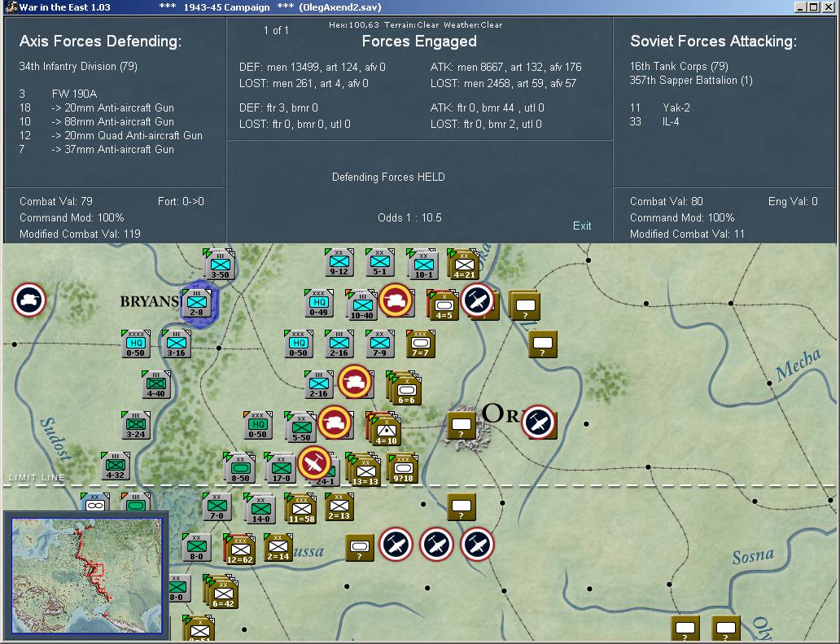The image size is (840, 644).
Task: Select the Axis 7-9 division counter
Action: (x=380, y=344)
